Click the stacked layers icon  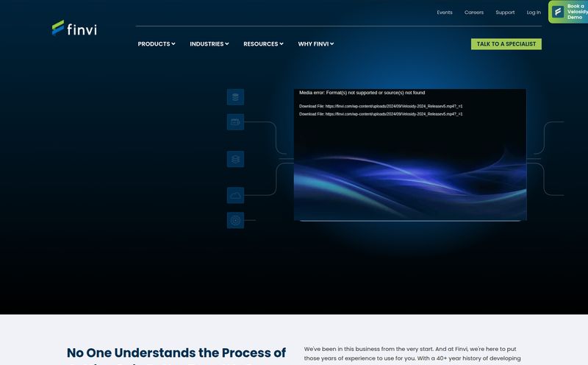pos(235,159)
